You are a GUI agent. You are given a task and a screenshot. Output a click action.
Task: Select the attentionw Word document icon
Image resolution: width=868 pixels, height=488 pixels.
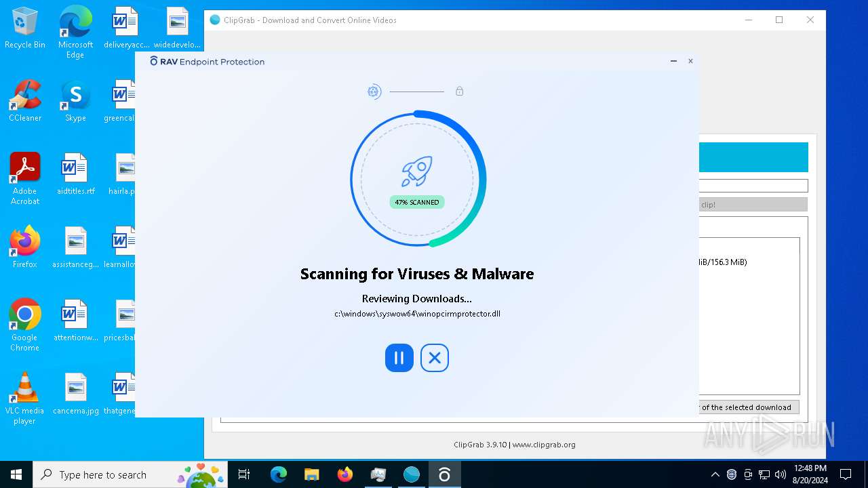[x=75, y=321]
